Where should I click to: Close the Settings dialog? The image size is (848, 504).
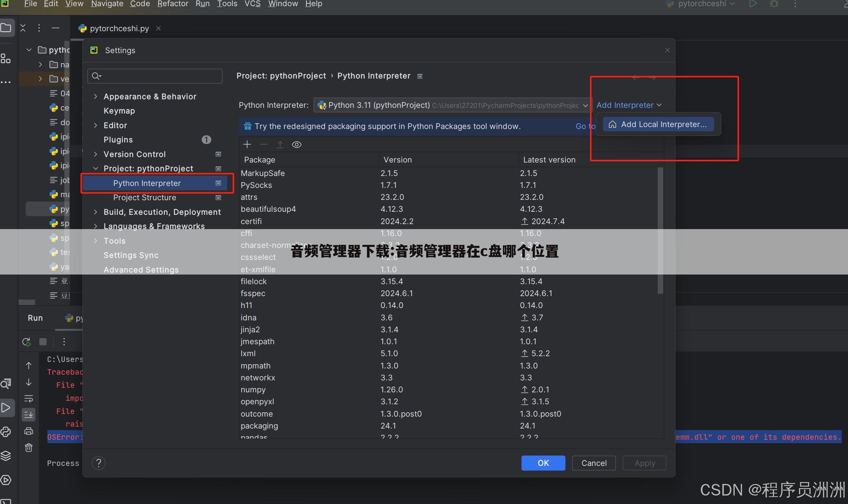tap(667, 50)
